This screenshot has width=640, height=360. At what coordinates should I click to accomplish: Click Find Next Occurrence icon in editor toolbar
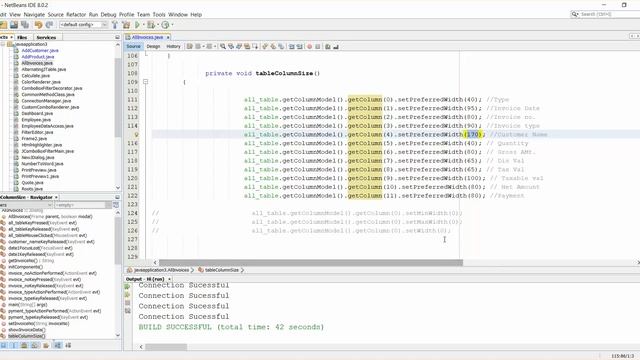pos(239,47)
